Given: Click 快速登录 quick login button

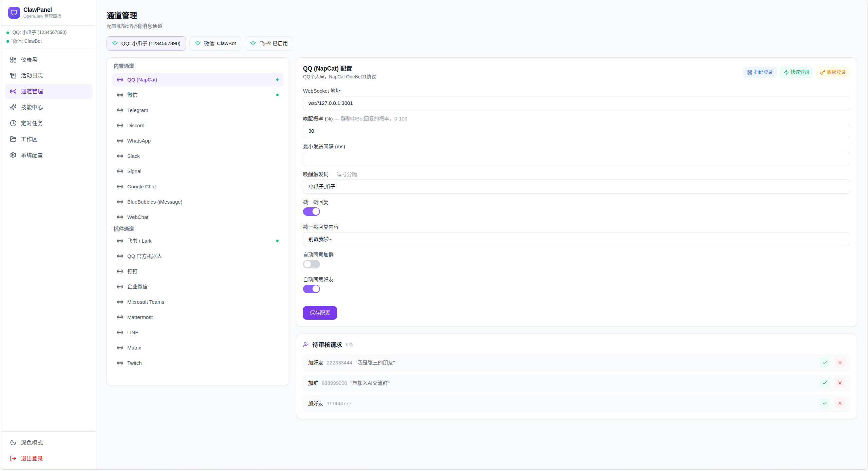Looking at the screenshot, I should pos(796,72).
